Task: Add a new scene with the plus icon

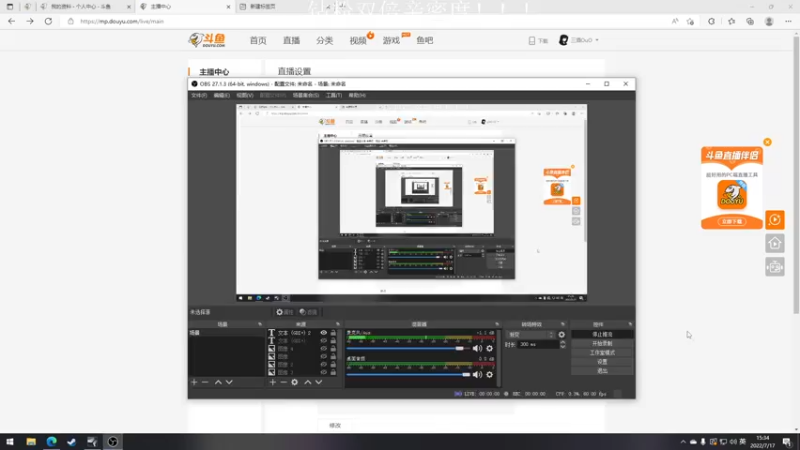Action: (x=194, y=382)
